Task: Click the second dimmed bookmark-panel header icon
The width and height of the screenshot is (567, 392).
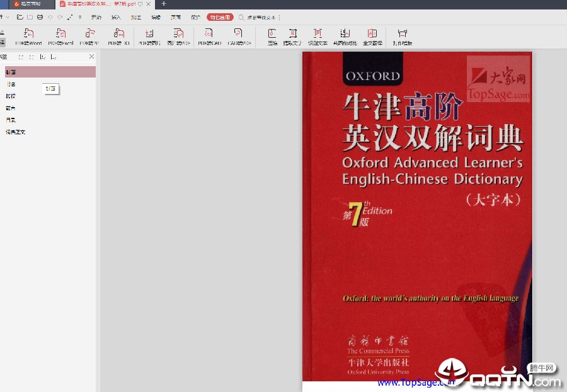Action: [31, 57]
